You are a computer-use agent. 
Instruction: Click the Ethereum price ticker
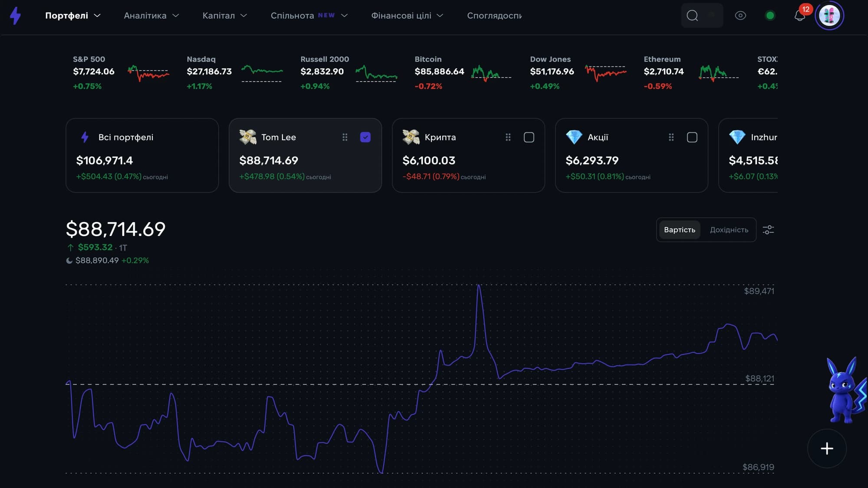click(x=692, y=72)
